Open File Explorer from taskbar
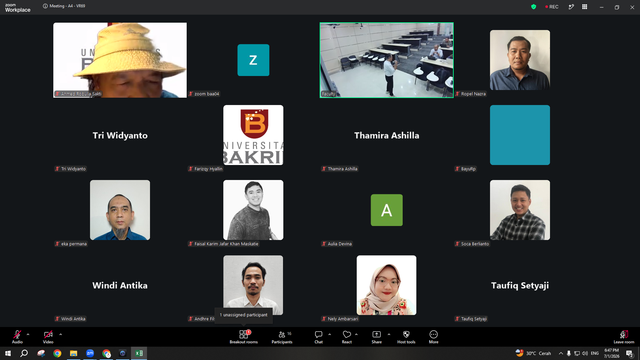This screenshot has height=360, width=640. pyautogui.click(x=73, y=353)
